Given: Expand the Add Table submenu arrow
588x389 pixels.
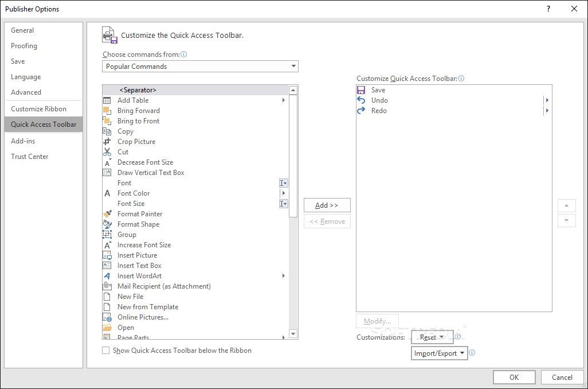Looking at the screenshot, I should tap(284, 100).
